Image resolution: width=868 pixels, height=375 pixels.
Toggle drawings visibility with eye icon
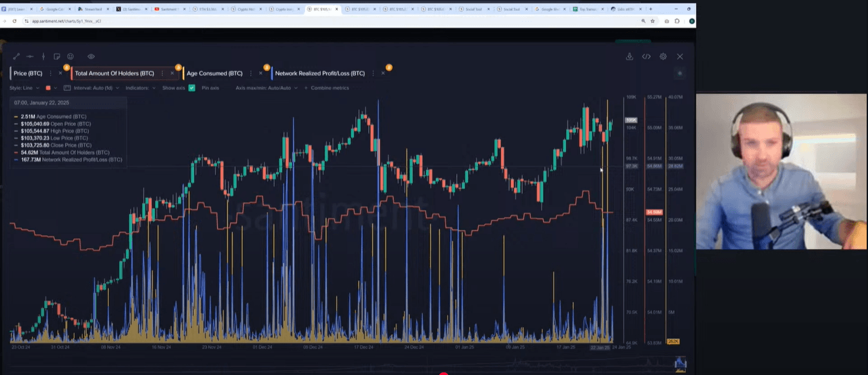(x=91, y=57)
